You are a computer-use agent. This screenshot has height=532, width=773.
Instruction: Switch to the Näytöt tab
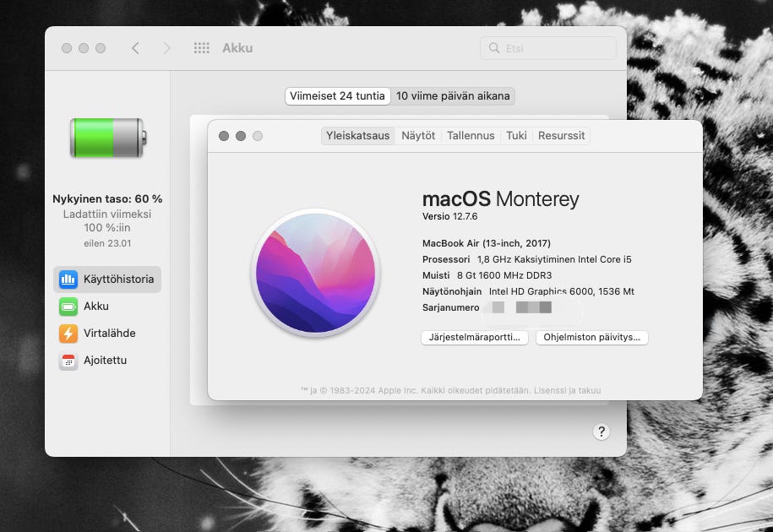click(x=418, y=135)
